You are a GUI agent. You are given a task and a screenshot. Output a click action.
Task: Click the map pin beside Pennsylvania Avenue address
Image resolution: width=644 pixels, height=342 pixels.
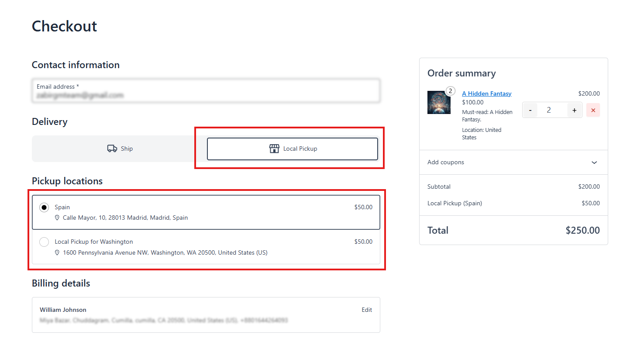tap(57, 252)
